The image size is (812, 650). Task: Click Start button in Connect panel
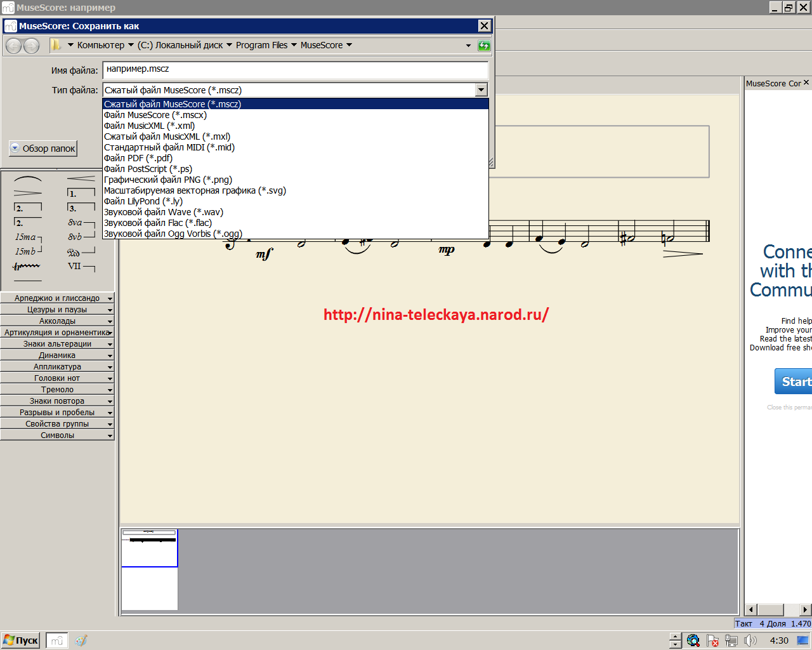coord(794,381)
